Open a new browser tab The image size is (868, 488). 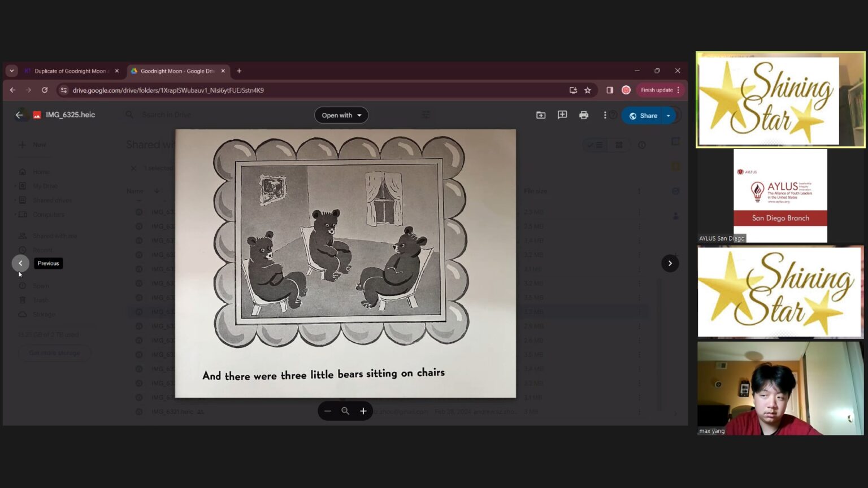(239, 71)
